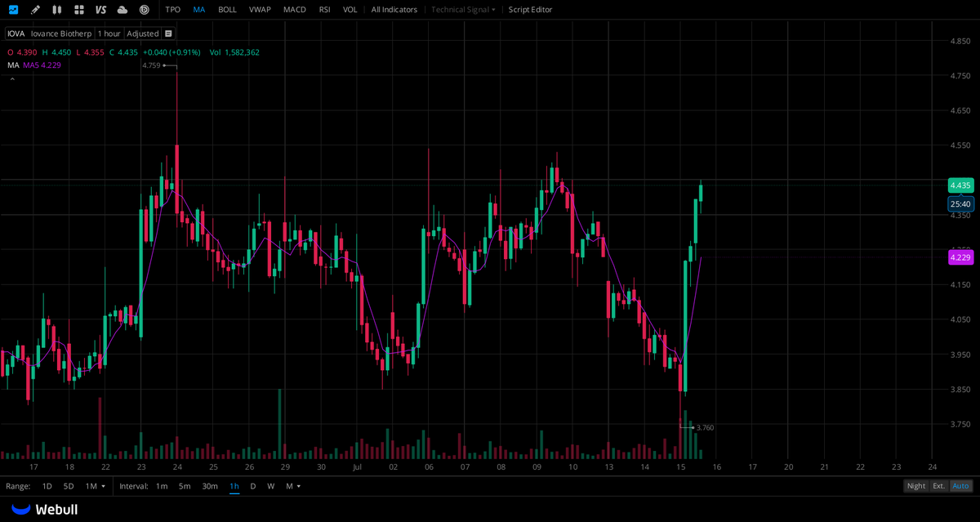The image size is (980, 522).
Task: Set interval to 30m
Action: point(210,486)
